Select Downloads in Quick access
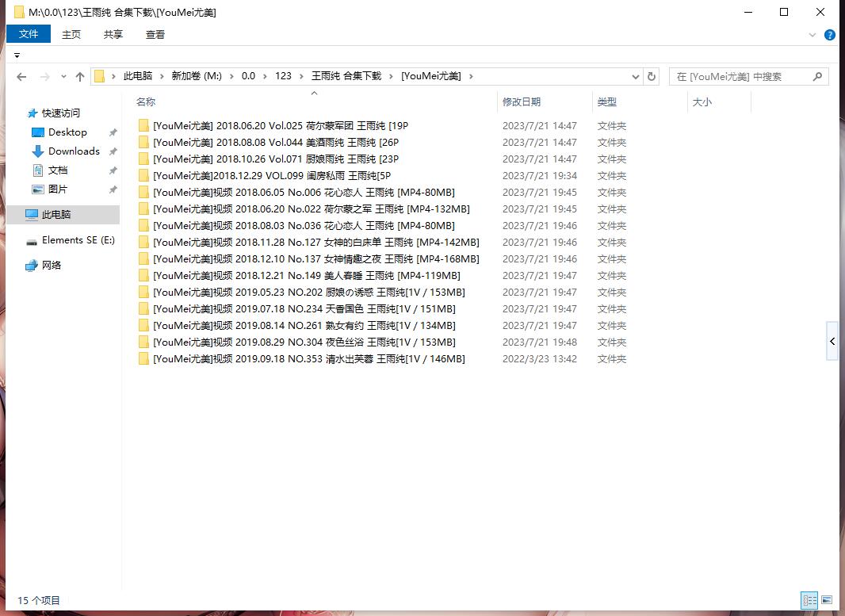The image size is (845, 616). [x=74, y=151]
